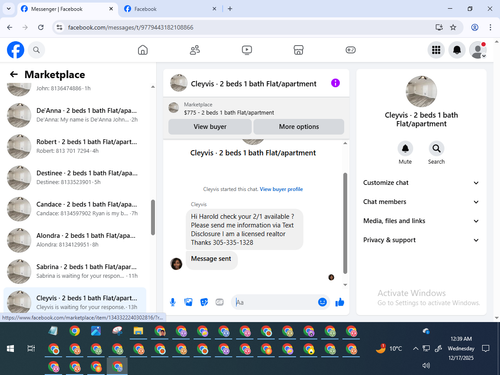Choose a GIF
500x375 pixels.
[219, 302]
